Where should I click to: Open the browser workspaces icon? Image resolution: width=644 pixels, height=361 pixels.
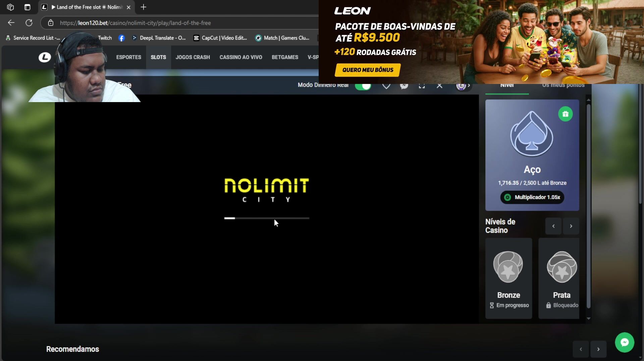click(10, 7)
